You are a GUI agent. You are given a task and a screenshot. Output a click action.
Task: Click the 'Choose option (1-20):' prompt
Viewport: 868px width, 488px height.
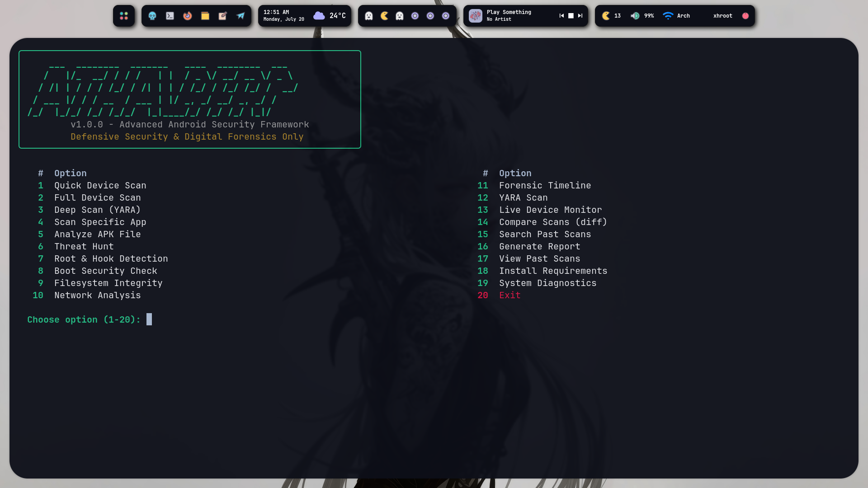[x=84, y=320]
